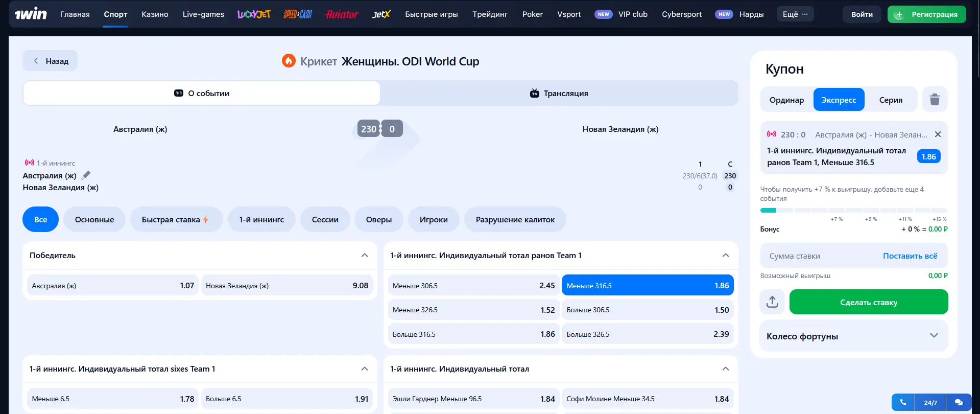Open the Lucky Jet game icon

pyautogui.click(x=254, y=14)
